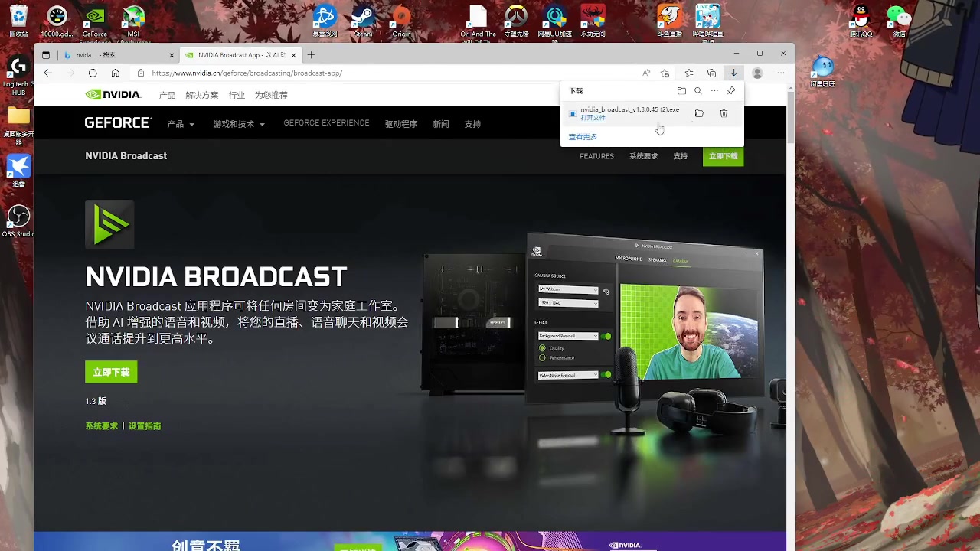Open more options in downloads panel
Viewport: 980px width, 551px height.
pos(714,90)
